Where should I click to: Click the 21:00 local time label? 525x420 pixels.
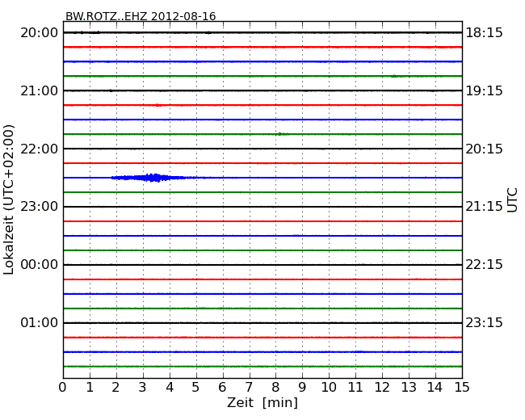click(40, 90)
